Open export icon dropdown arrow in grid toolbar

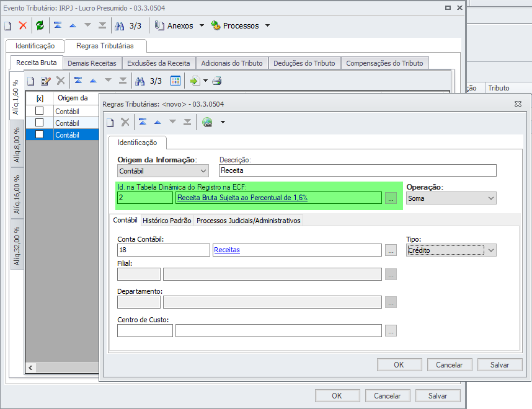(x=205, y=81)
